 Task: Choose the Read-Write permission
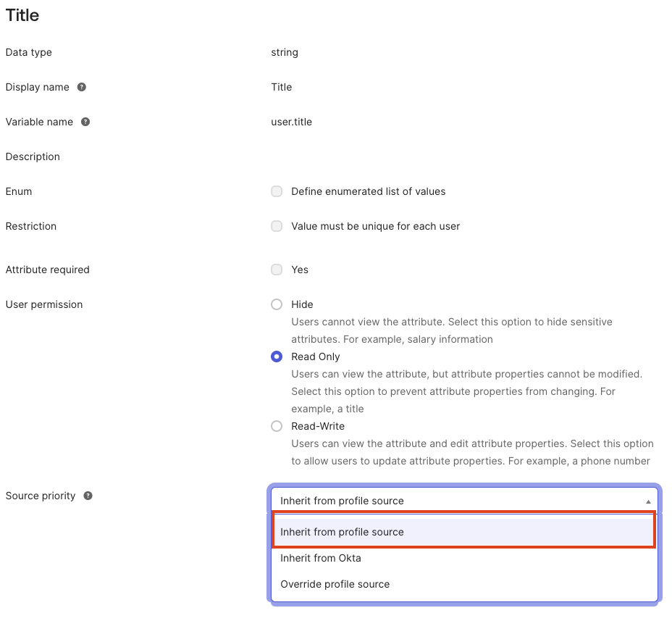pyautogui.click(x=276, y=426)
